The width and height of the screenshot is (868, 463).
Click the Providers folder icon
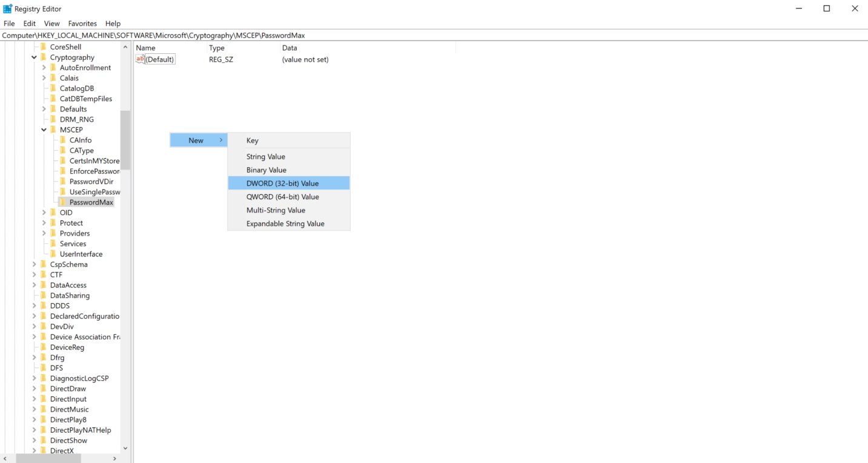pos(55,233)
